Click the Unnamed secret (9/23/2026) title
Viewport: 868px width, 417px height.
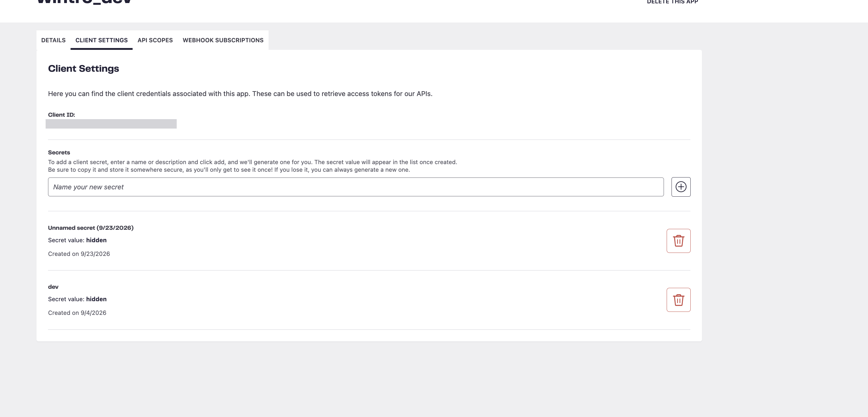tap(91, 228)
